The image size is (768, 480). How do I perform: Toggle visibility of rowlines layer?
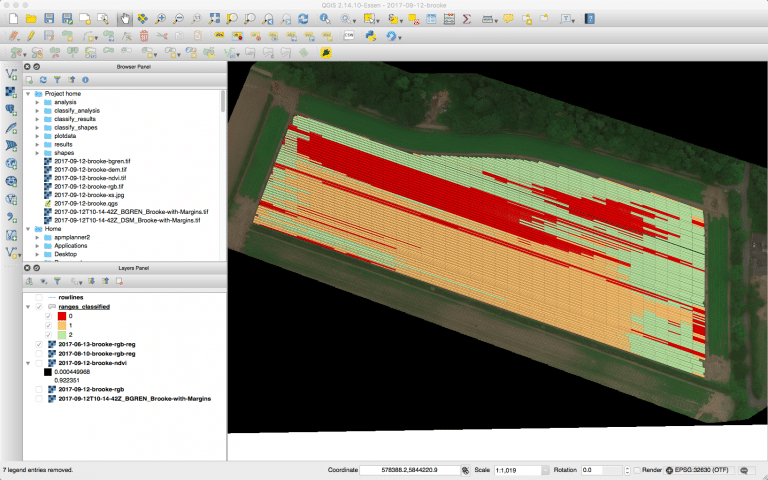(x=39, y=297)
